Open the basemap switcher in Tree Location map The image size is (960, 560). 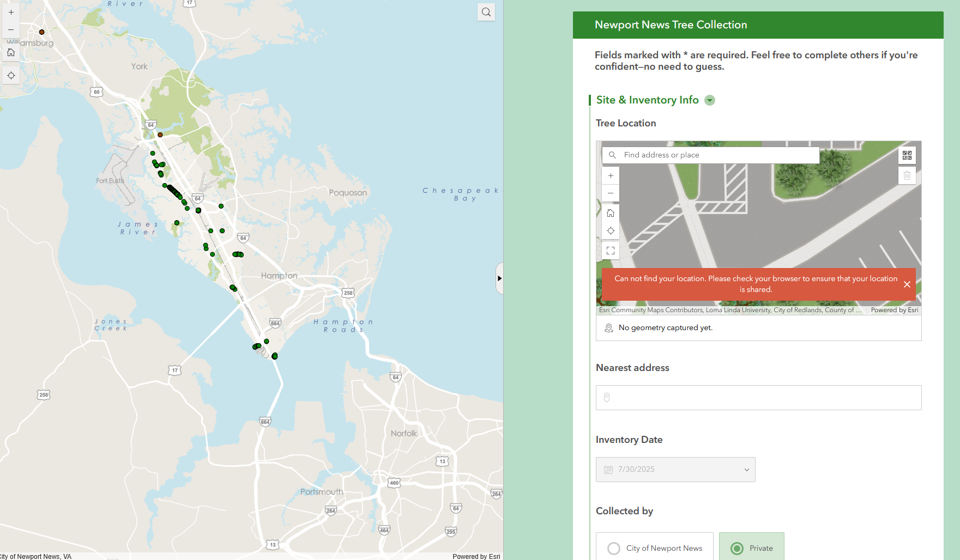907,155
